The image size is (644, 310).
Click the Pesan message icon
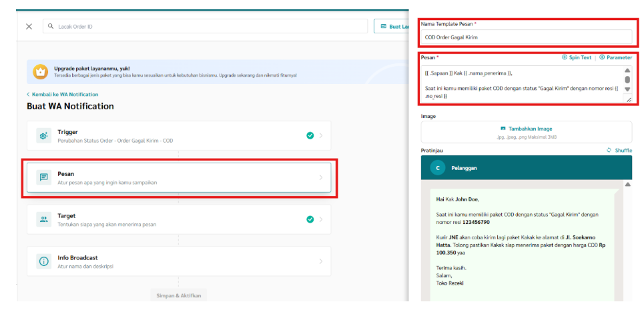coord(43,177)
